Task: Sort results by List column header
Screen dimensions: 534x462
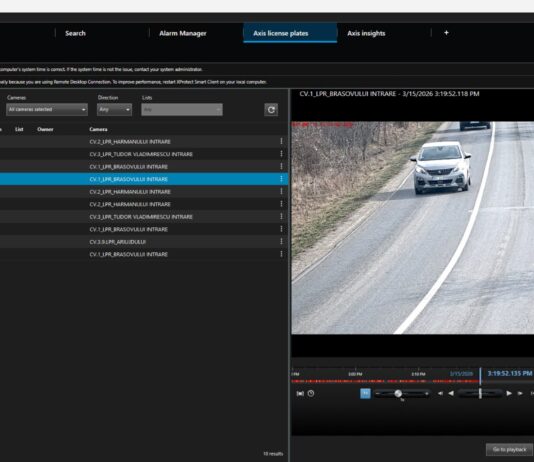Action: 19,129
